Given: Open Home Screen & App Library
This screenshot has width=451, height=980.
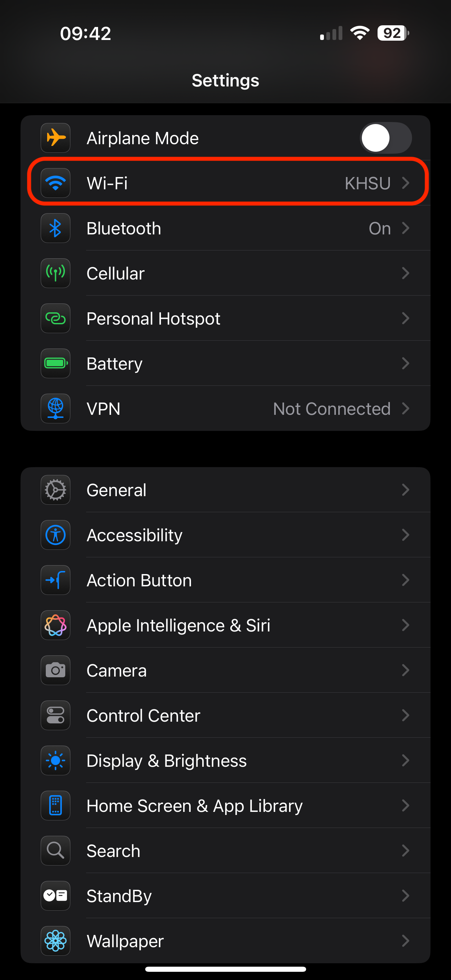Looking at the screenshot, I should tap(225, 806).
